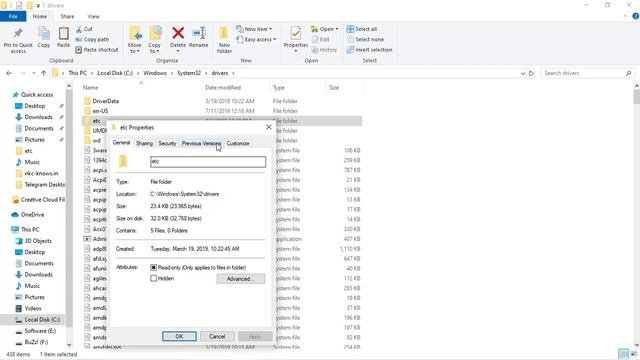Open the Previous Versions tab
640x360 pixels.
pos(201,143)
